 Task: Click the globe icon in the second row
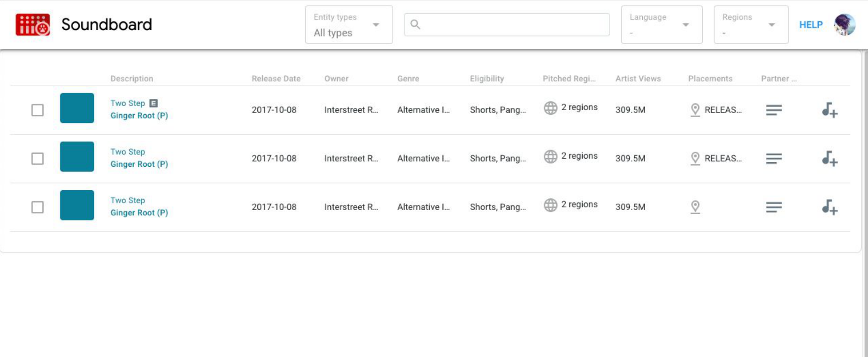[x=550, y=156]
